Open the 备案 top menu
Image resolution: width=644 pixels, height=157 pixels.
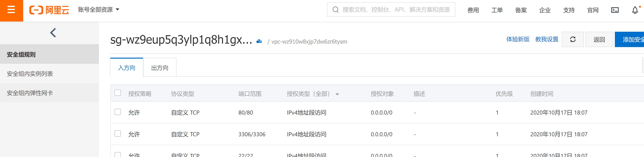click(521, 10)
